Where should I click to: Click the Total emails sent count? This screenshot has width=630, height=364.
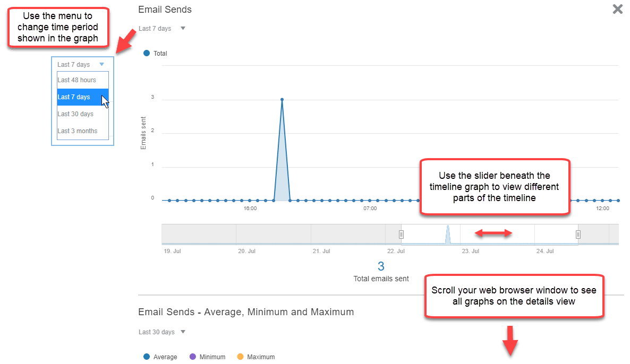coord(381,265)
